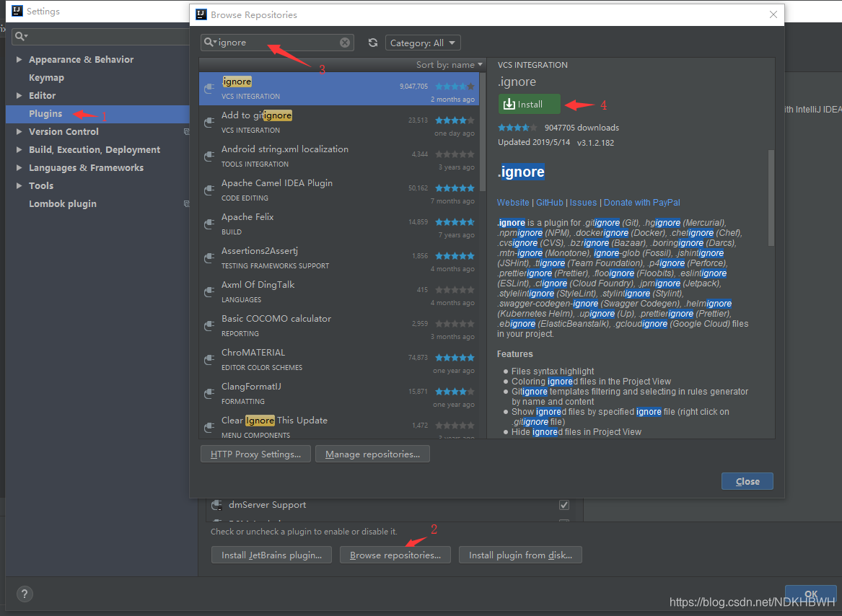Click the refresh repositories icon
Screen dimensions: 842x616
pyautogui.click(x=373, y=43)
